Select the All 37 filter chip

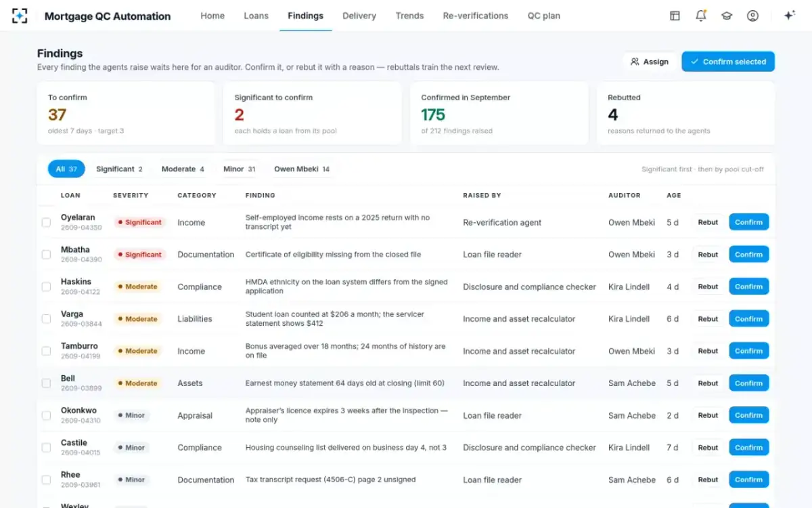pyautogui.click(x=66, y=169)
